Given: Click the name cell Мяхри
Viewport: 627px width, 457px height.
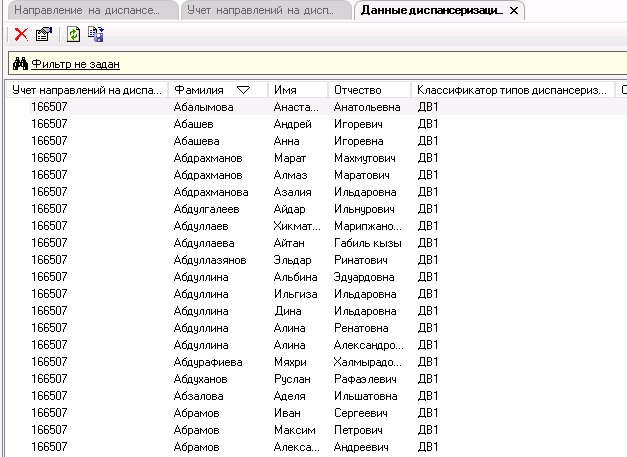Looking at the screenshot, I should [290, 362].
